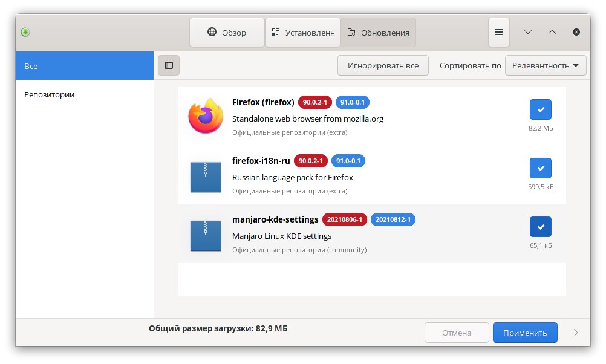Click firefox-i18n-ru's red 90.0.2-1 badge

click(x=311, y=161)
